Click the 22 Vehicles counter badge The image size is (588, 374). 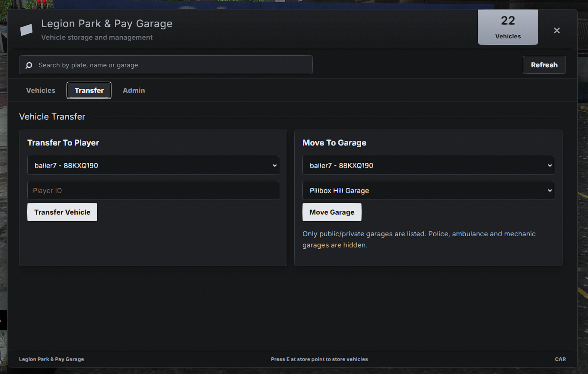508,27
